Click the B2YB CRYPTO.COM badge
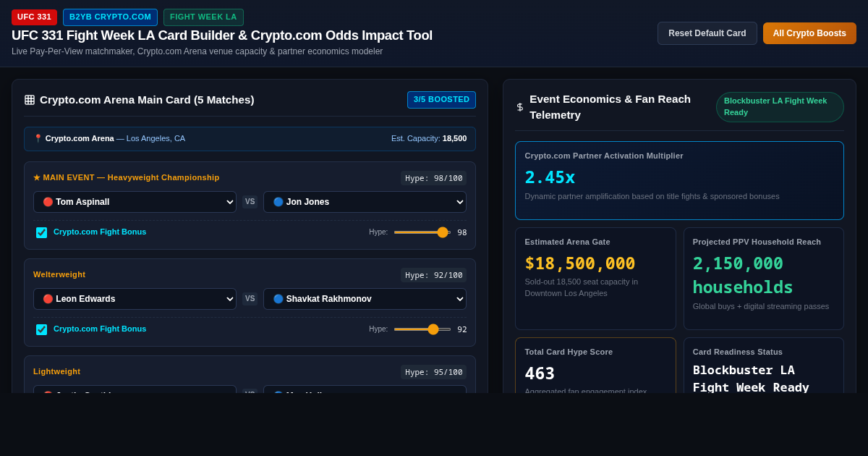Screen dimensions: 868x456 point(110,17)
